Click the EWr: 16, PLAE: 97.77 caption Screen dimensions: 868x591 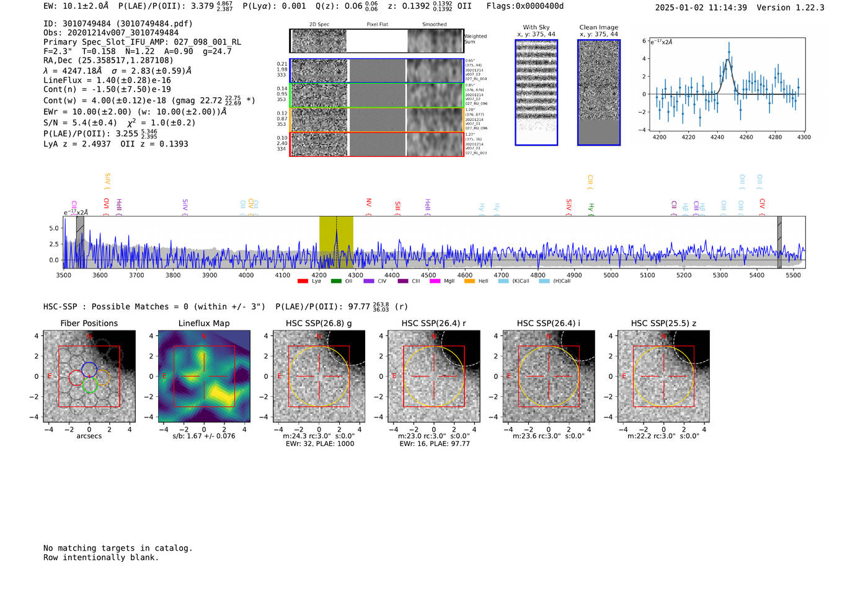coord(435,444)
